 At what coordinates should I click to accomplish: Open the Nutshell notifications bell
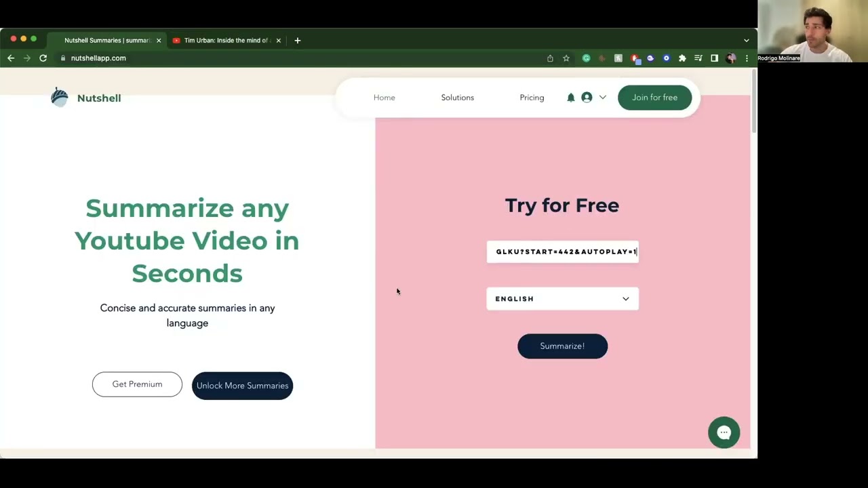pyautogui.click(x=570, y=97)
